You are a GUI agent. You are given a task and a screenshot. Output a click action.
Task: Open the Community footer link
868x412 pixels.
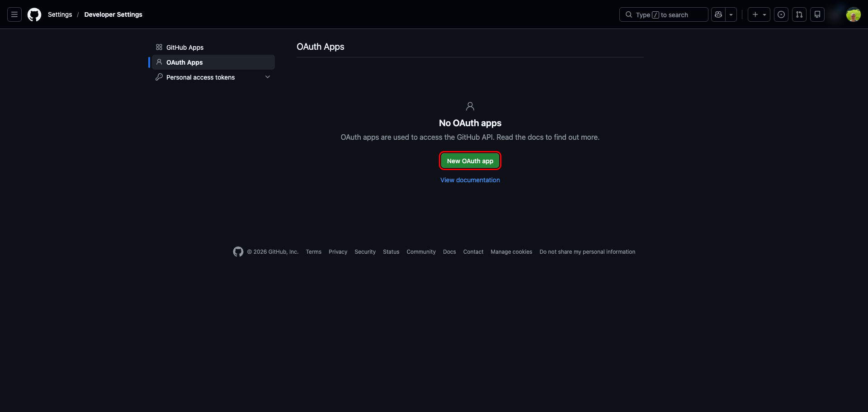click(x=421, y=252)
